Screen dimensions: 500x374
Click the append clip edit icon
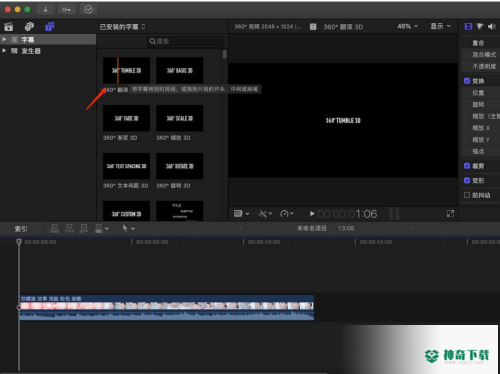84,228
